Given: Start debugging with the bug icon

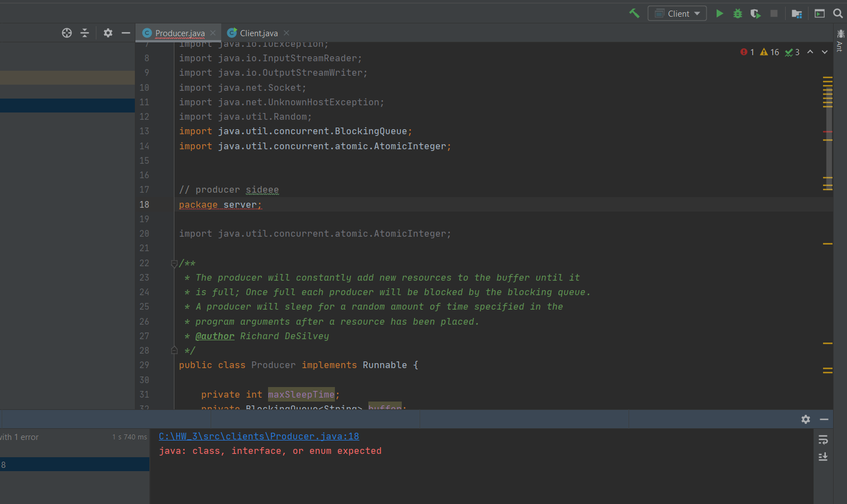Looking at the screenshot, I should (737, 13).
